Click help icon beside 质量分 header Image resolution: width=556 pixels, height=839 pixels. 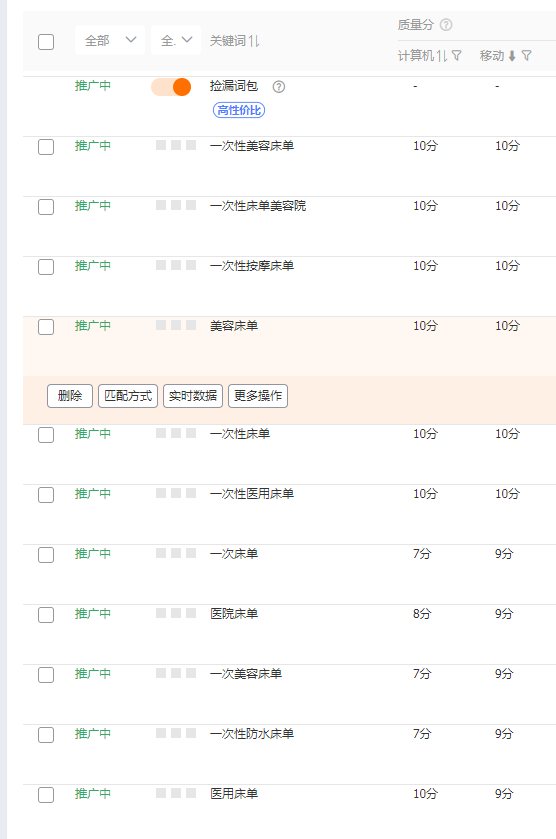(446, 25)
